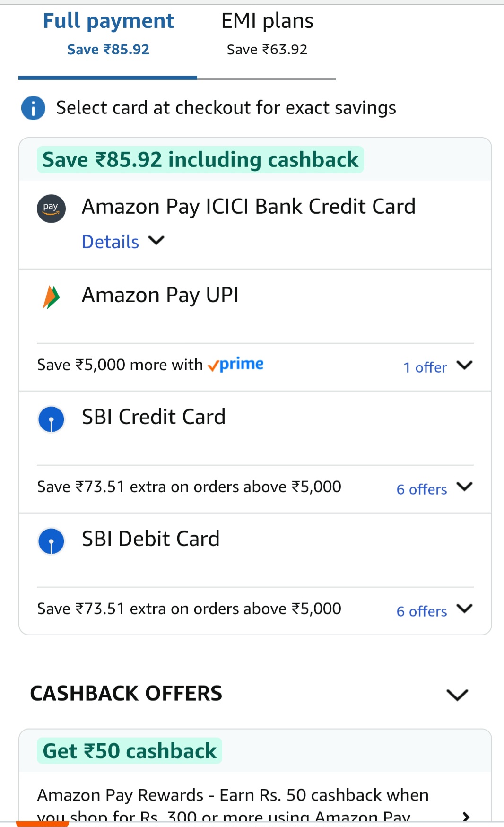Expand 6 offers for SBI Credit Card
The image size is (504, 827).
click(x=434, y=488)
